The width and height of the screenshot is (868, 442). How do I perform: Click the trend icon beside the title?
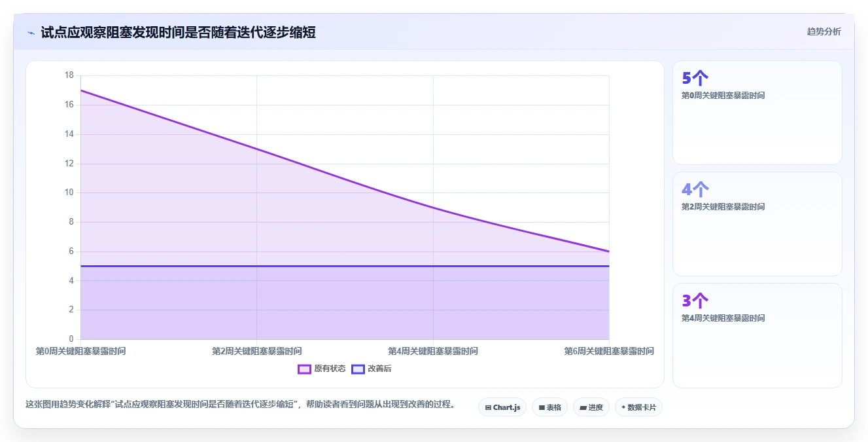click(31, 33)
